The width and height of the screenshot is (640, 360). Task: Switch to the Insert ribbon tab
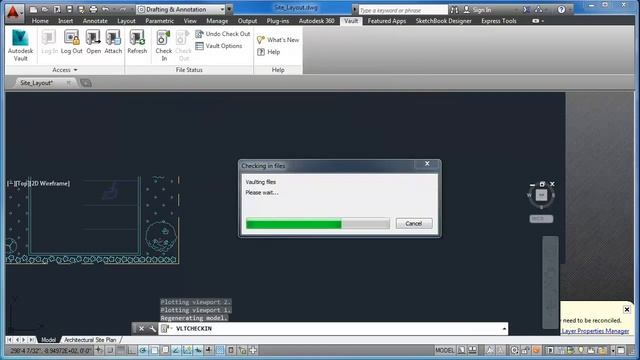pyautogui.click(x=65, y=21)
